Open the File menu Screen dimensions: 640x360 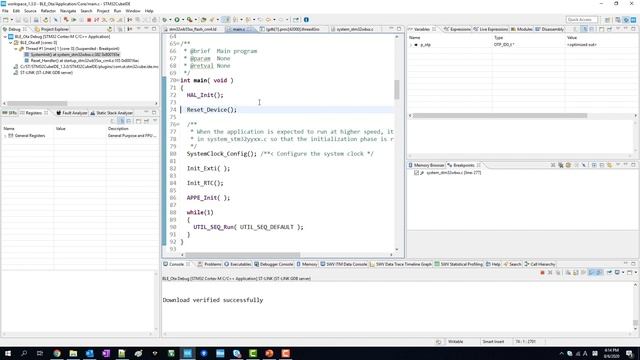tap(5, 11)
